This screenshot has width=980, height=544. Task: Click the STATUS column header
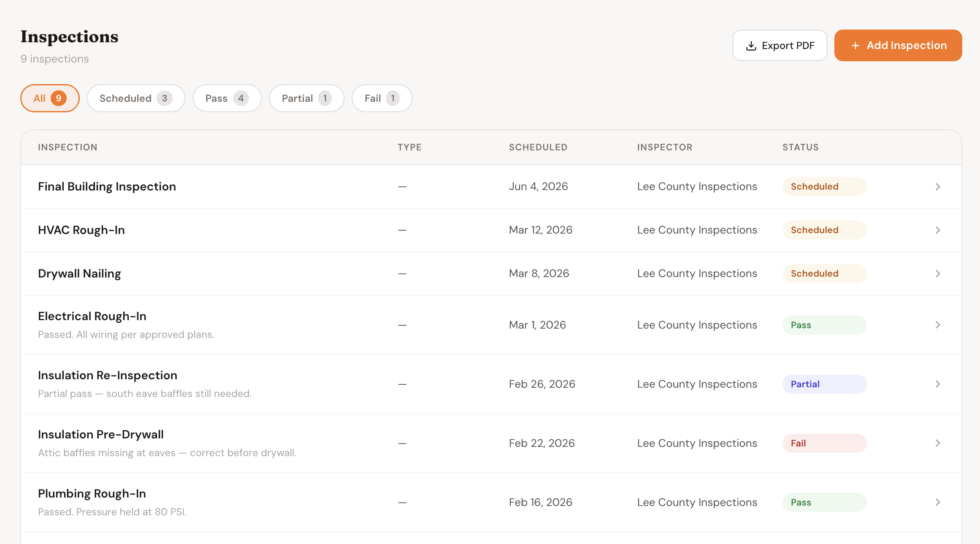point(800,147)
